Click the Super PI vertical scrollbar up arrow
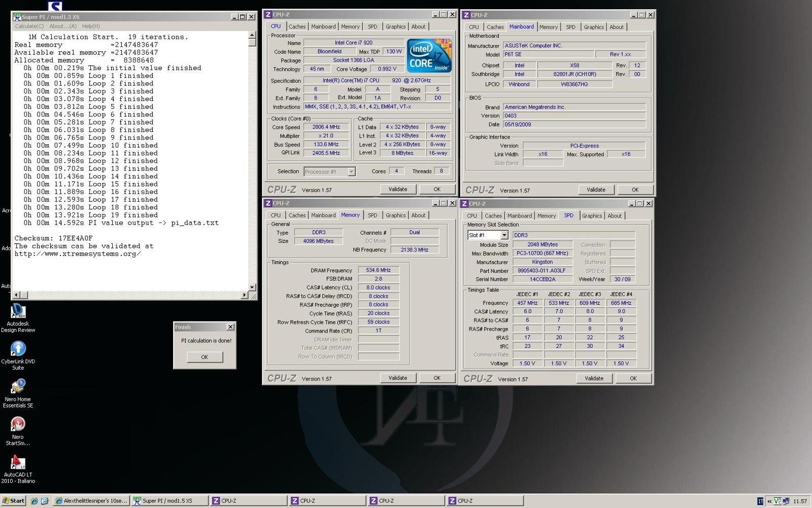The image size is (812, 508). click(x=252, y=36)
